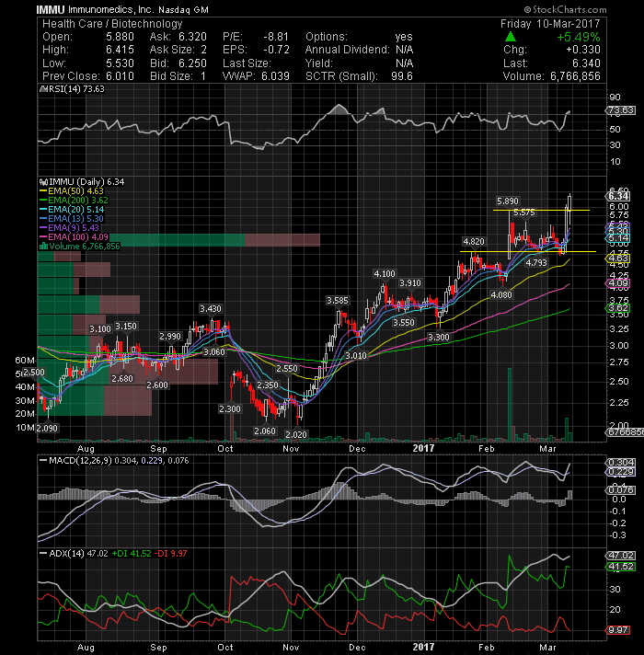
Task: Click the EPS value -0.72
Action: click(276, 50)
